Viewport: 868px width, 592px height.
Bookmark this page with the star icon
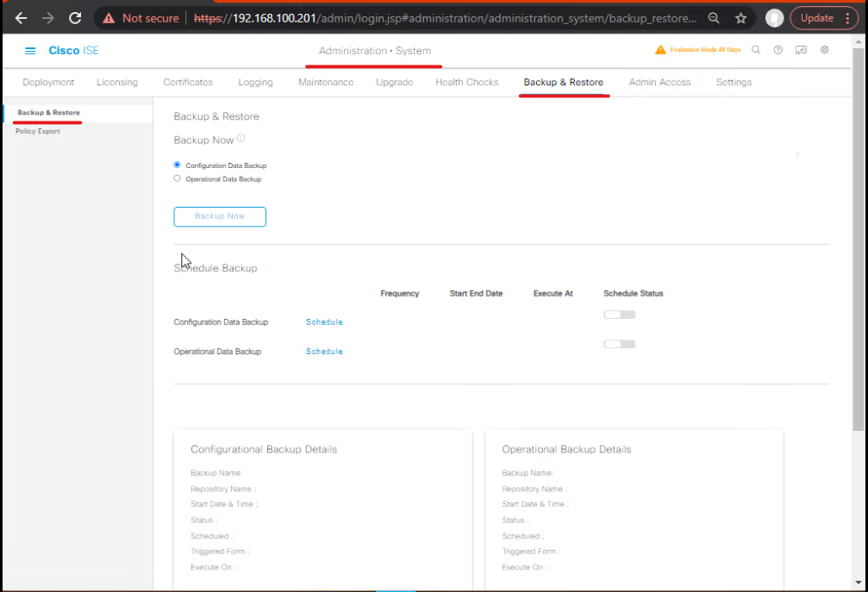740,18
